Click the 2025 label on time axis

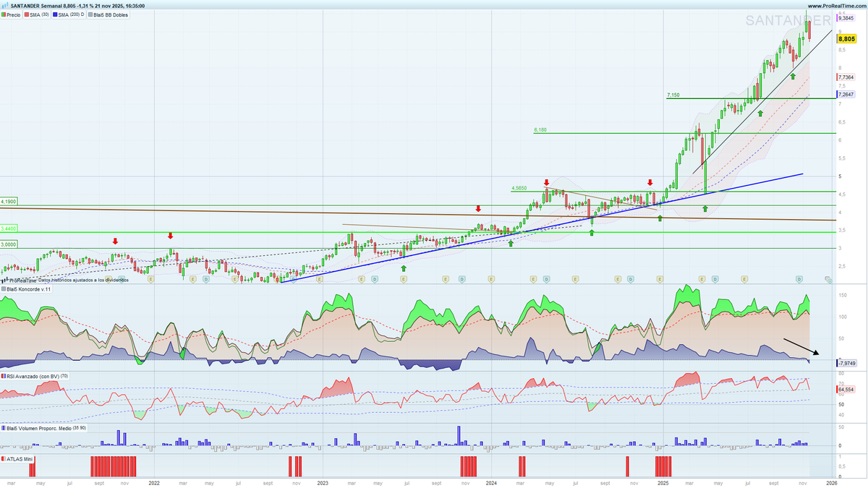tap(663, 481)
